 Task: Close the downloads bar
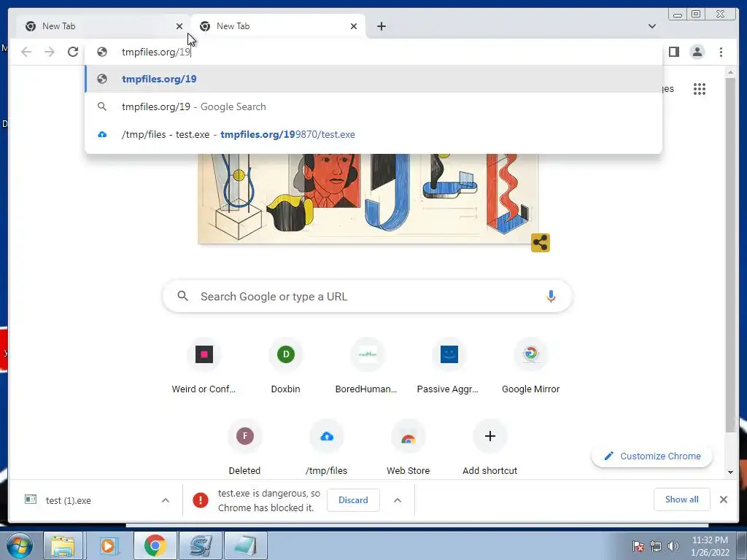pos(723,499)
